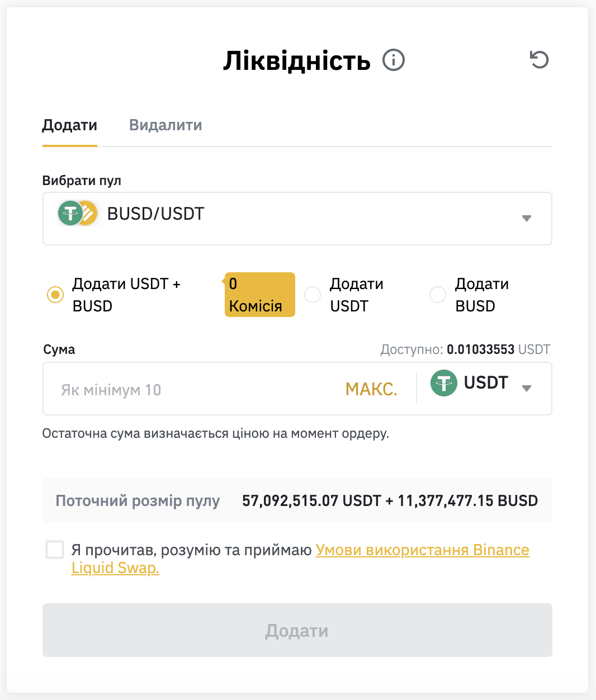This screenshot has height=700, width=596.
Task: Expand the pool selector arrow
Action: point(526,219)
